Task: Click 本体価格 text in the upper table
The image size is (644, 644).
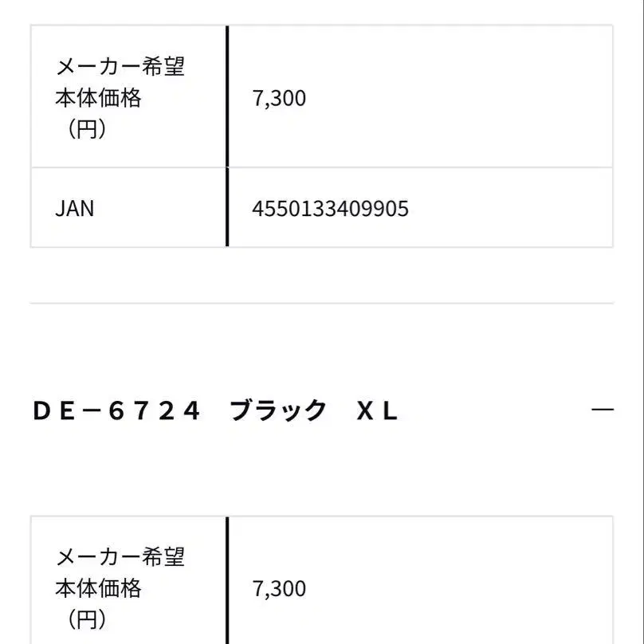Action: [98, 98]
